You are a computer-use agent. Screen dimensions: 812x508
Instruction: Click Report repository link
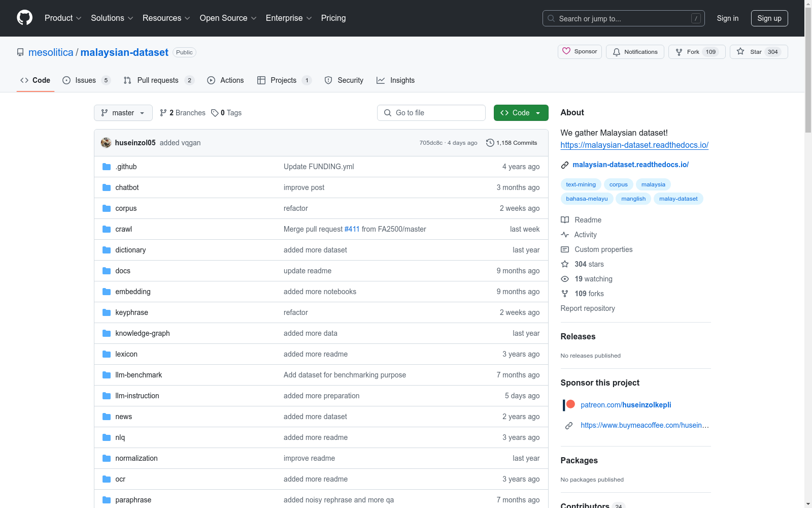click(x=588, y=308)
